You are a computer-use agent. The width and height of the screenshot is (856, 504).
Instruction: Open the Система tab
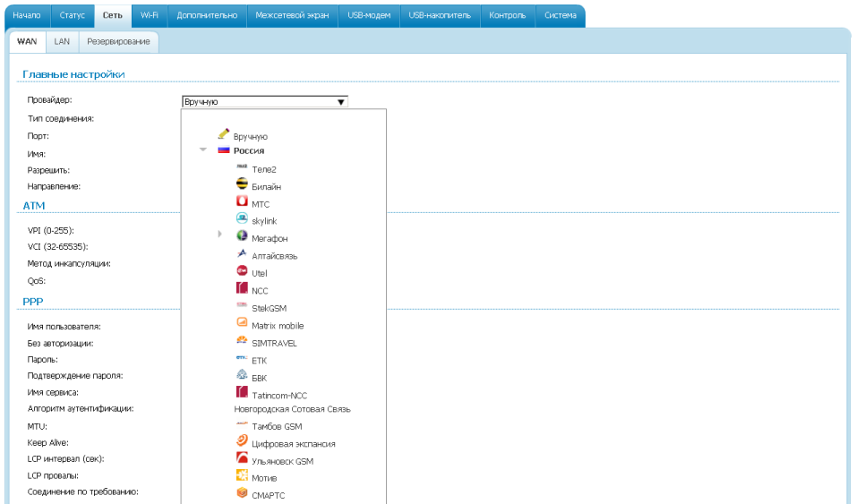(x=561, y=15)
